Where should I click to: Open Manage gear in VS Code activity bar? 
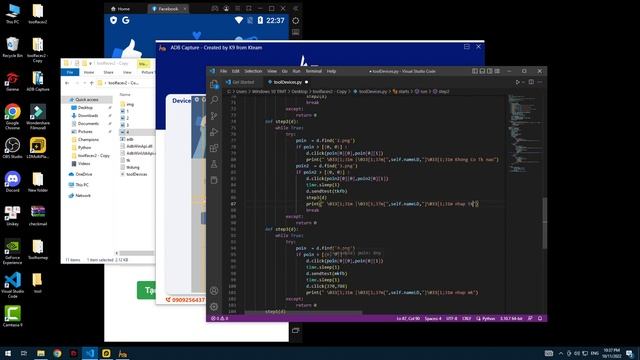[x=214, y=307]
